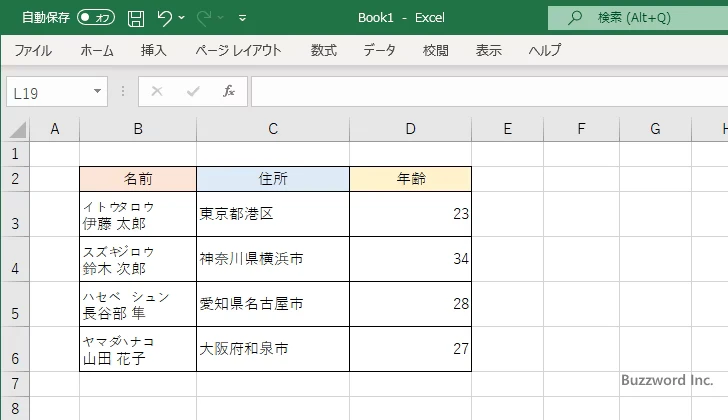728x420 pixels.
Task: Focus the 検索 (Alt+Q) search box
Action: click(638, 18)
